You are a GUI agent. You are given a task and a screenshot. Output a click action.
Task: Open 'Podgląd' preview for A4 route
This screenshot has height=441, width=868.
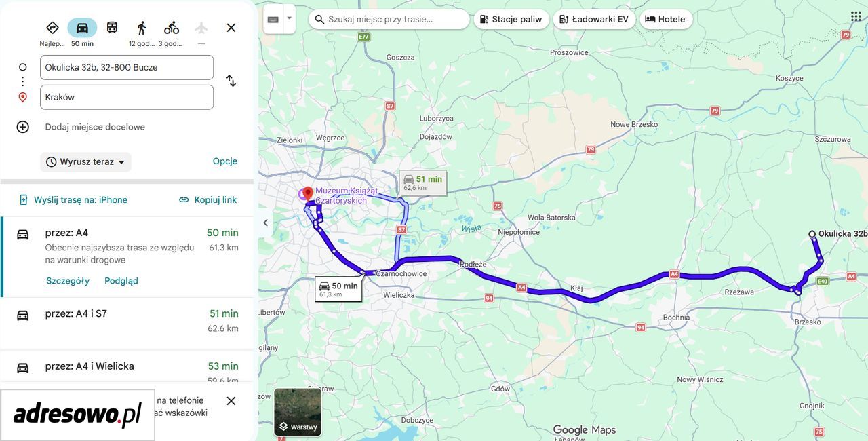(121, 280)
